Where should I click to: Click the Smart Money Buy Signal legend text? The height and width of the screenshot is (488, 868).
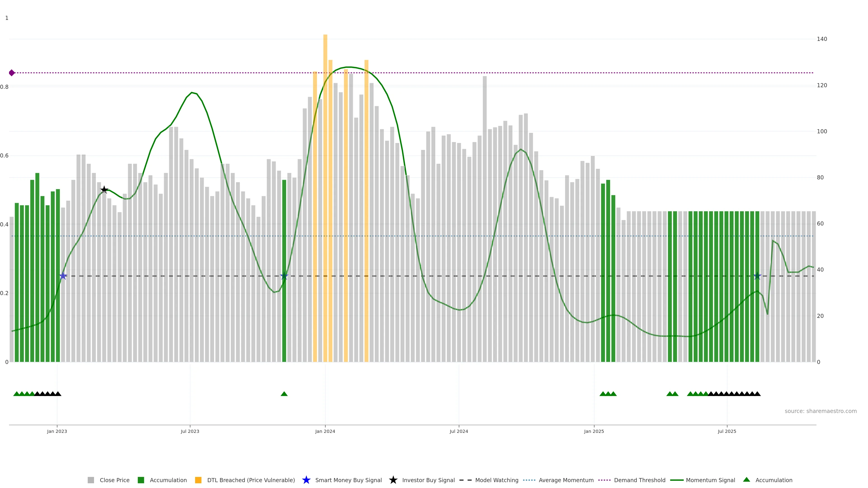point(348,480)
